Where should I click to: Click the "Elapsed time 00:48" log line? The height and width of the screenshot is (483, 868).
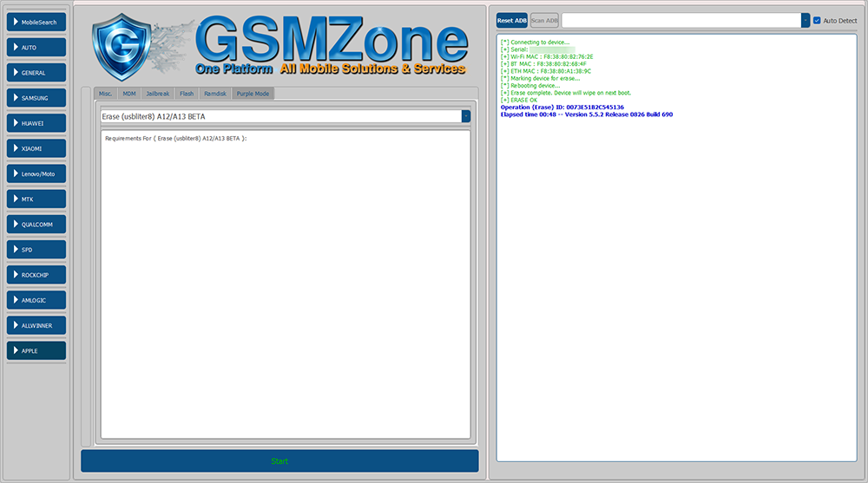pyautogui.click(x=586, y=114)
